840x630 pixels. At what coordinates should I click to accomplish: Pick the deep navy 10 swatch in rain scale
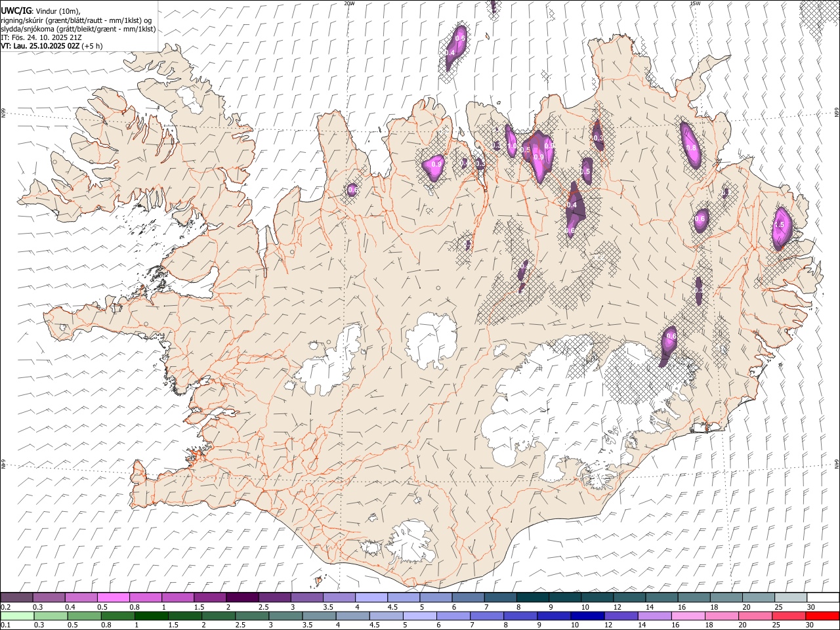point(588,616)
